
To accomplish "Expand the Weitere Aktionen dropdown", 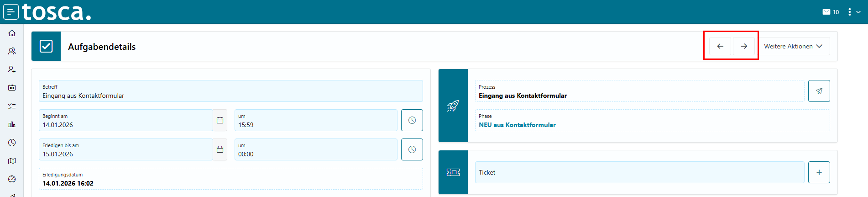I will tap(793, 46).
